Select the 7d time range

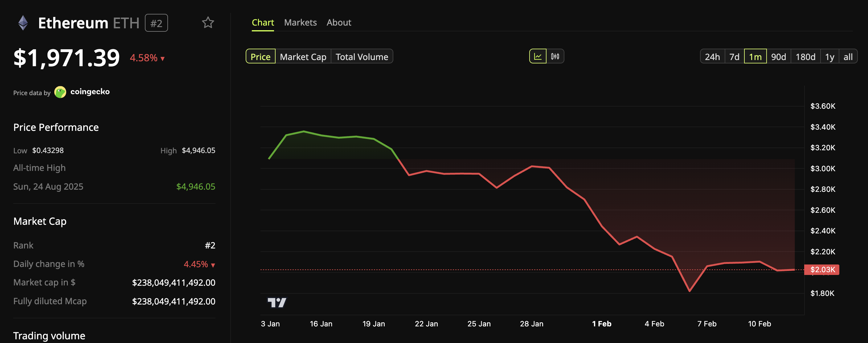(734, 56)
